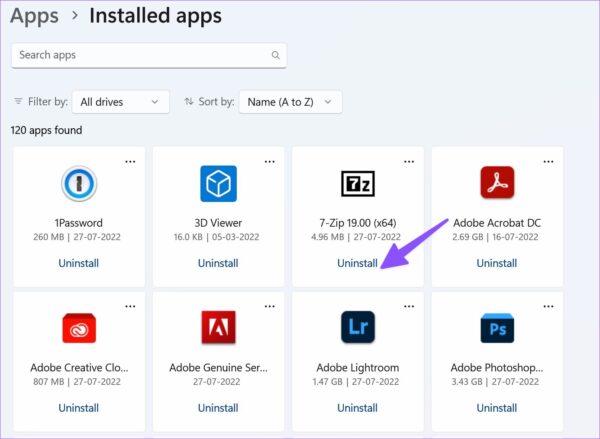
Task: Open the more options for Adobe Genuine Service
Action: (270, 306)
